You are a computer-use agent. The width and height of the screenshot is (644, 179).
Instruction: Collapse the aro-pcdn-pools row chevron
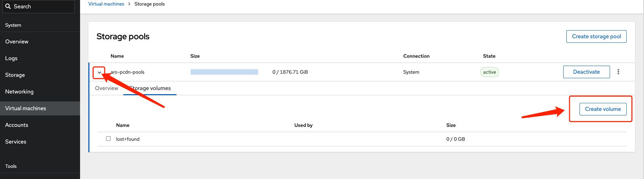point(99,72)
